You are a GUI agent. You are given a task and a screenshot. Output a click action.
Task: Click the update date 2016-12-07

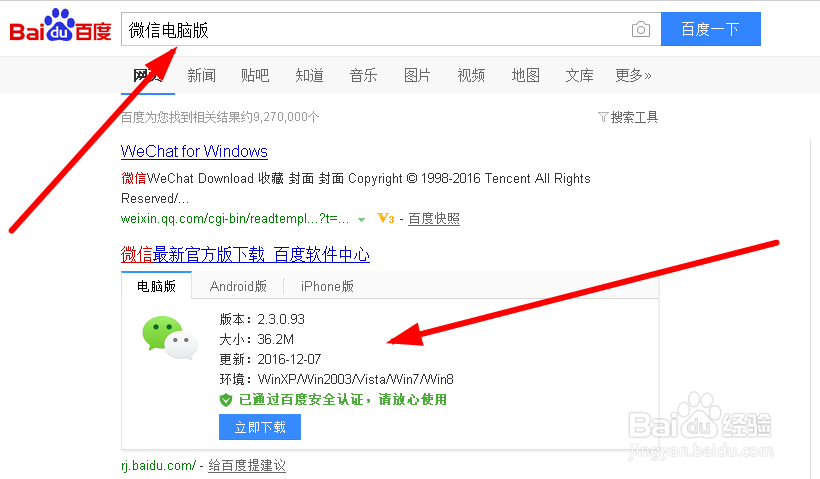pos(289,359)
